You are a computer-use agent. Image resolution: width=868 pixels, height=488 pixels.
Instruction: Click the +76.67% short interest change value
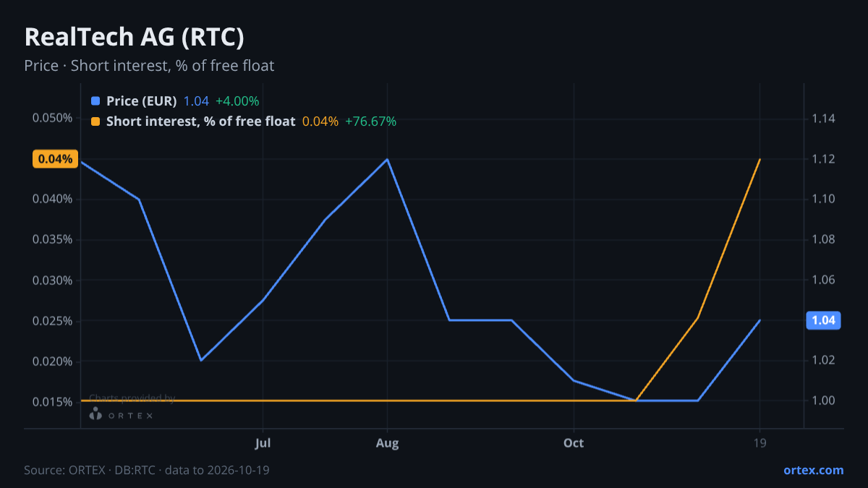pos(371,121)
